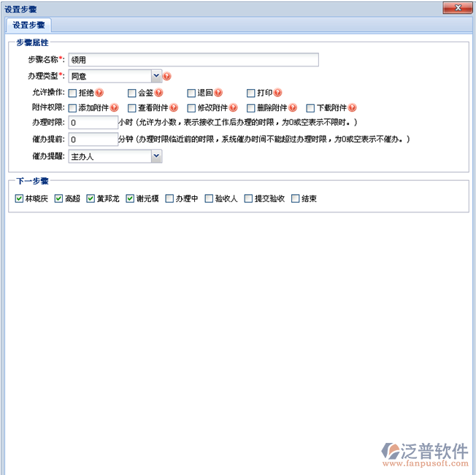Enable the 拒绝 checkbox

[73, 93]
